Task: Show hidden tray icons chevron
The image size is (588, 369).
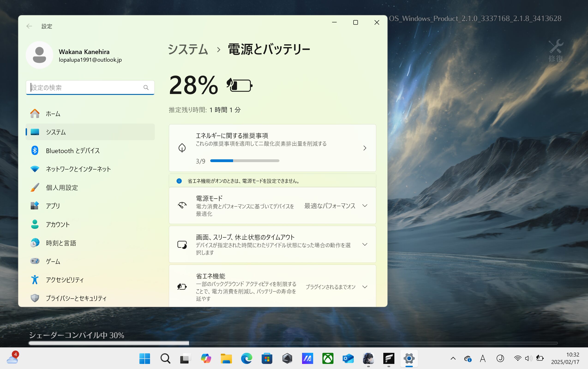Action: point(453,358)
